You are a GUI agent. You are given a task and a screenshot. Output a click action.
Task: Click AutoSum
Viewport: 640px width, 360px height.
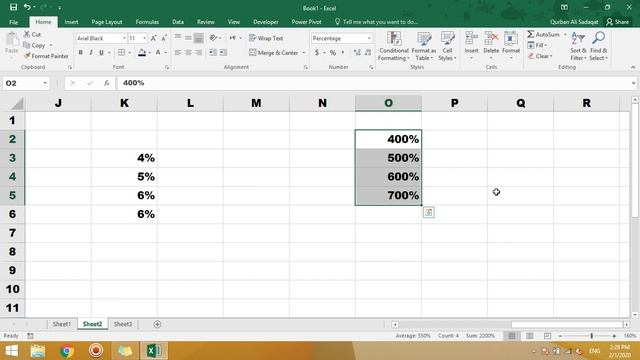pos(543,34)
